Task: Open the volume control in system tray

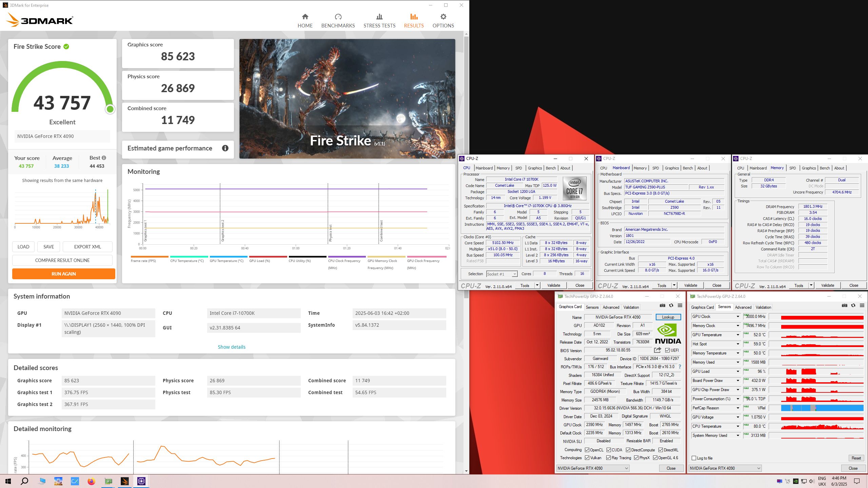Action: click(x=811, y=481)
